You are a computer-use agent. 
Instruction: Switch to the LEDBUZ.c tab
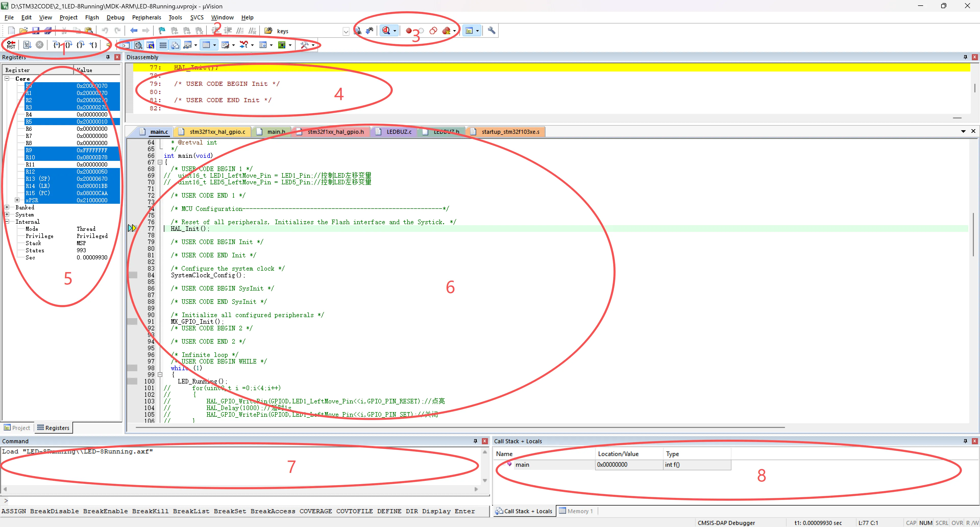398,132
